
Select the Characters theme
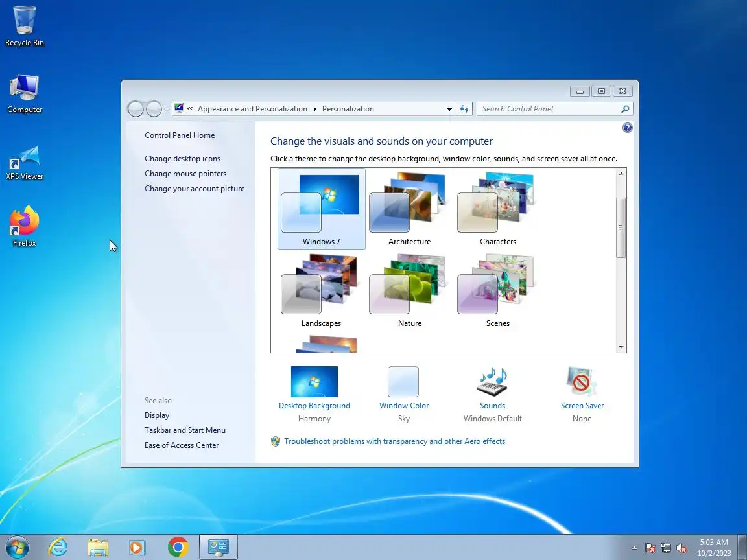point(497,209)
